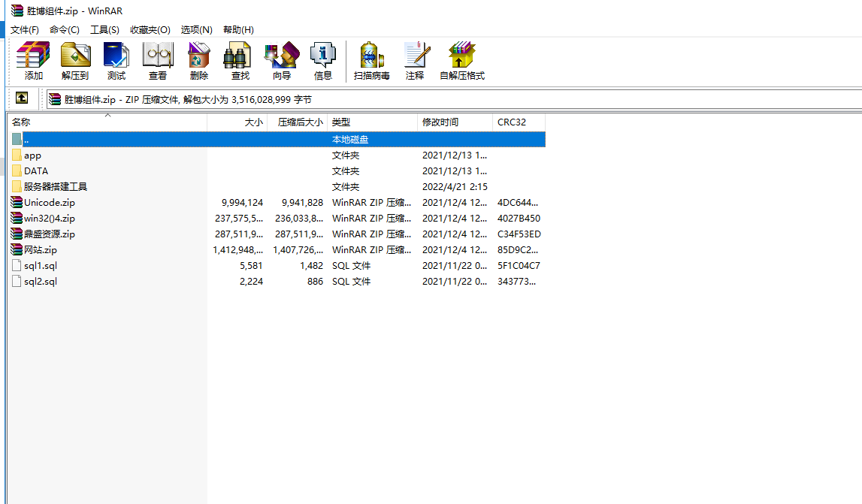Go up one folder level button
862x504 pixels.
click(x=22, y=98)
